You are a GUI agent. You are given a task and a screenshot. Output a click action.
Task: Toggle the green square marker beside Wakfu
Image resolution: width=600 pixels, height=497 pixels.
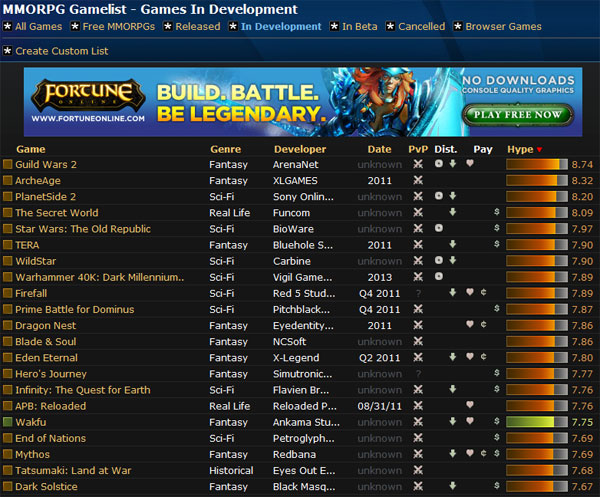(8, 422)
